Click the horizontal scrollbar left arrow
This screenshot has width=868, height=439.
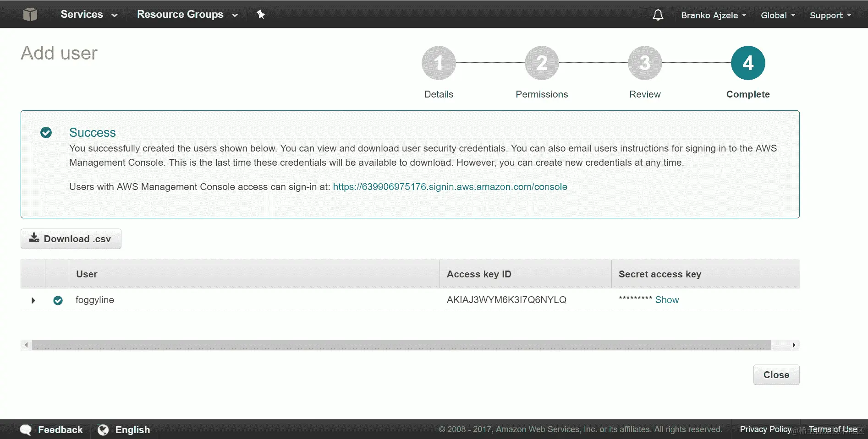[x=26, y=345]
